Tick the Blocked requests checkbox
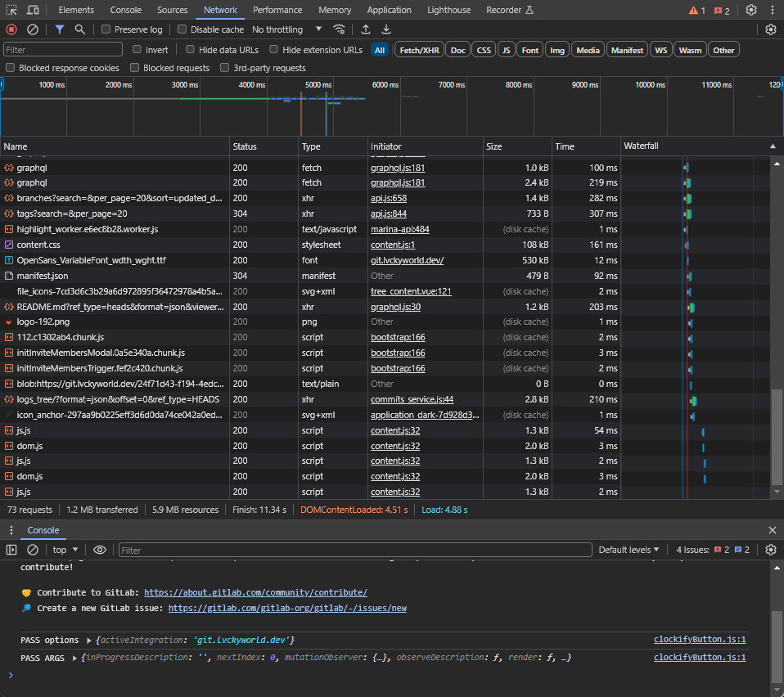 [134, 68]
